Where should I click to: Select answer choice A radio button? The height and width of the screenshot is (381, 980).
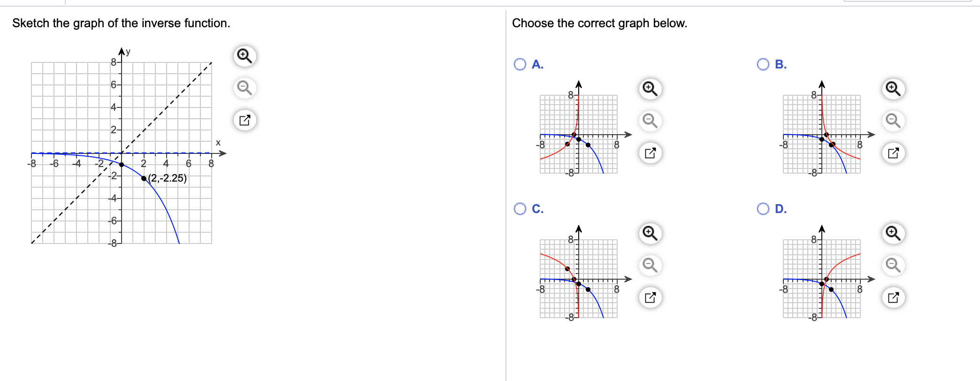[520, 64]
